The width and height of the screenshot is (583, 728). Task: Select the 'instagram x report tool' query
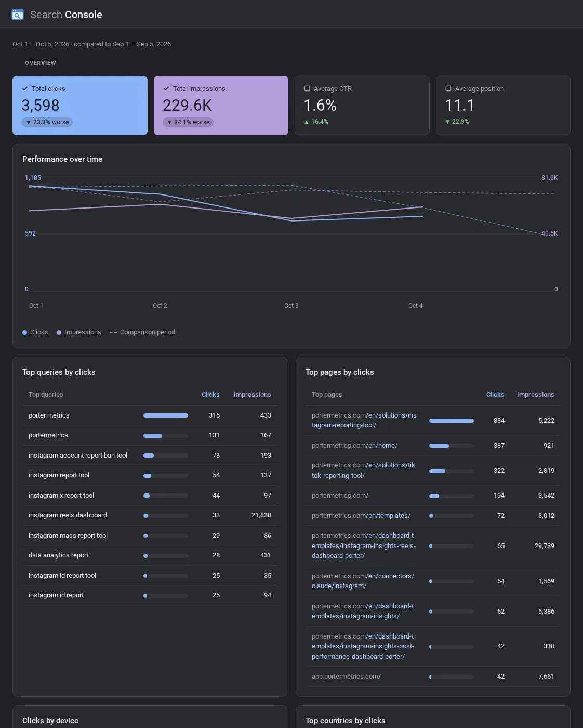150,496
